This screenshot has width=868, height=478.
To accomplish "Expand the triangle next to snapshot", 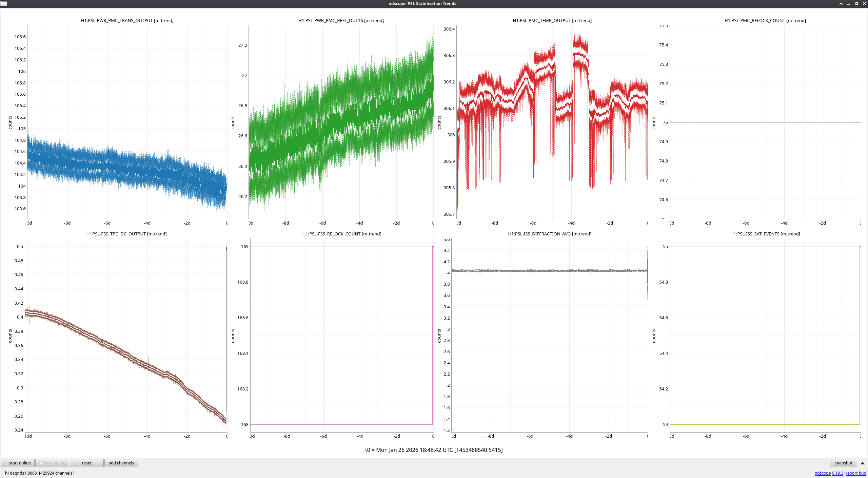I will coord(863,463).
